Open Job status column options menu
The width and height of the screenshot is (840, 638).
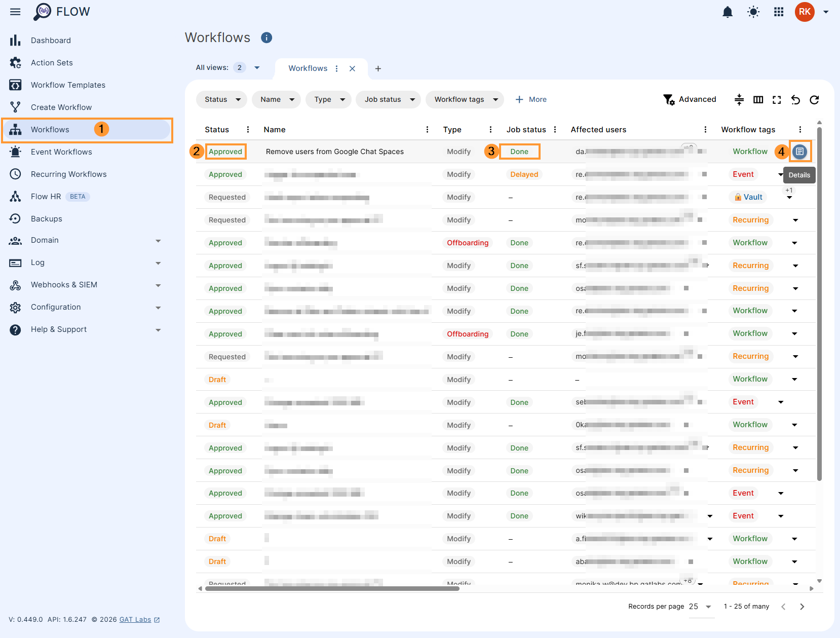[555, 130]
